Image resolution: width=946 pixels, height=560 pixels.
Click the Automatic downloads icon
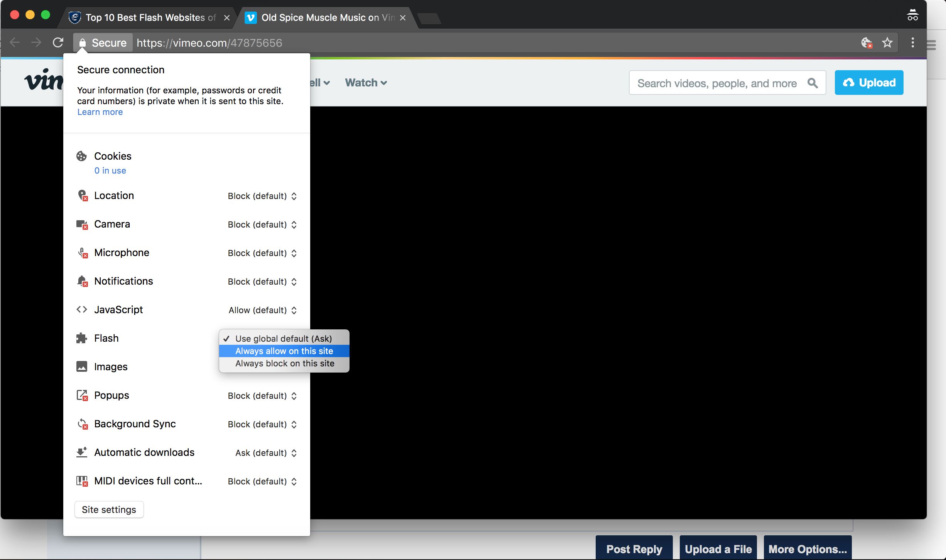coord(81,452)
